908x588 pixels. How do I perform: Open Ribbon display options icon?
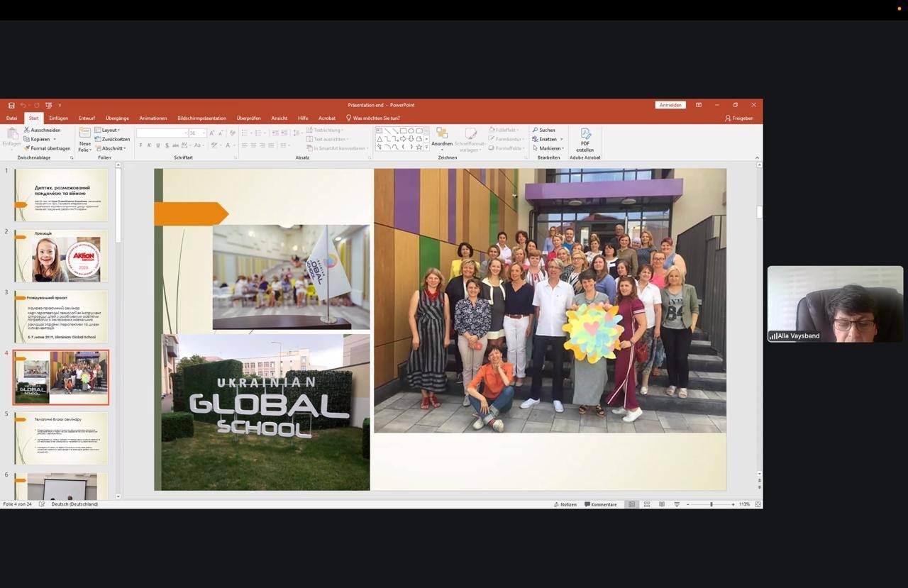pyautogui.click(x=699, y=105)
